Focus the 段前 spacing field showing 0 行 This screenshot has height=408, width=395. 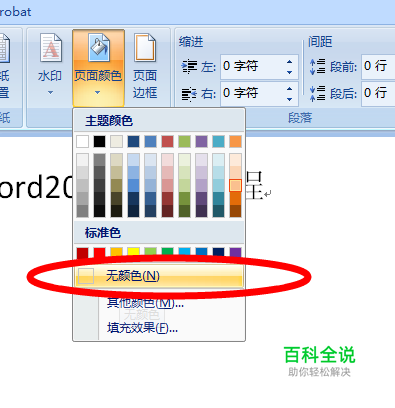[x=378, y=67]
